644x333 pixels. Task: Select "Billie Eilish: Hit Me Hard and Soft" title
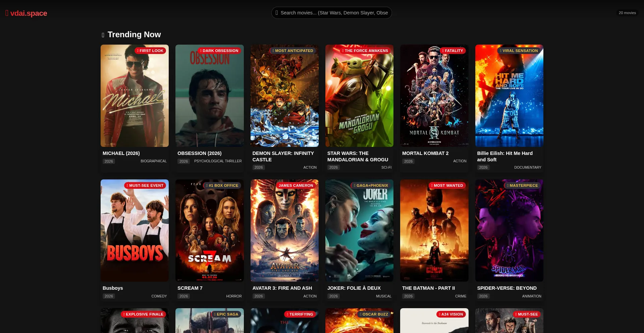[505, 156]
